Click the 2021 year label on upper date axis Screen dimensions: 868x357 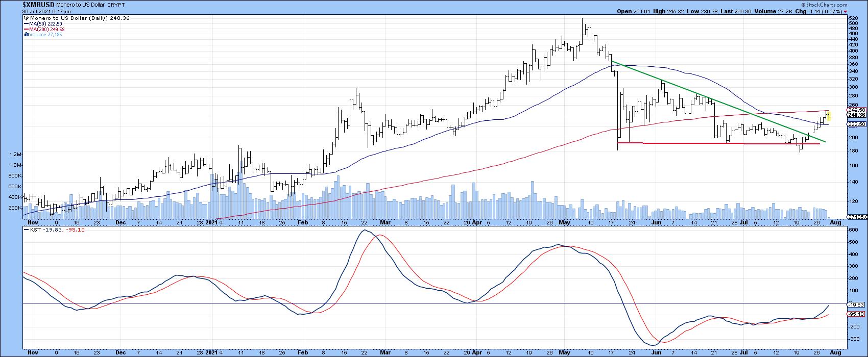click(x=211, y=223)
